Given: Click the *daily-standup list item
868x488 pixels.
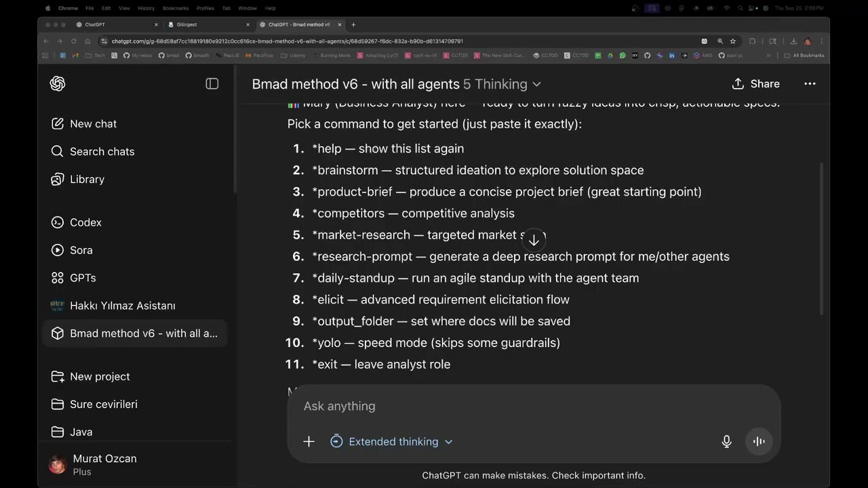Looking at the screenshot, I should coord(475,278).
